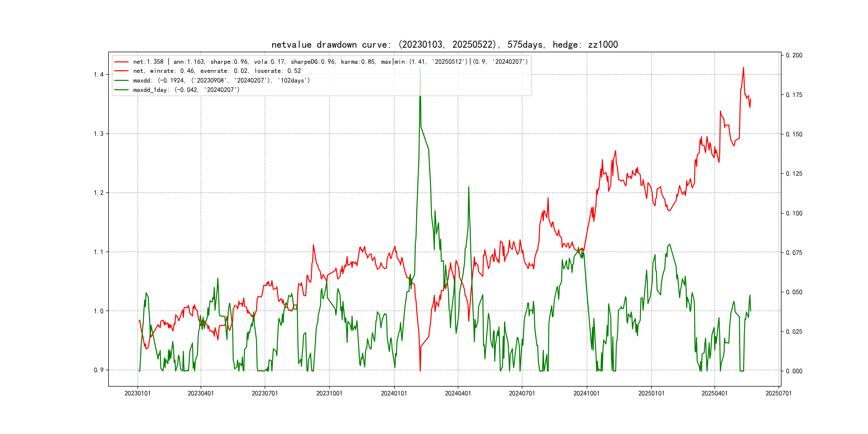Click the 20230101 x-axis date label
The width and height of the screenshot is (868, 434).
click(137, 393)
